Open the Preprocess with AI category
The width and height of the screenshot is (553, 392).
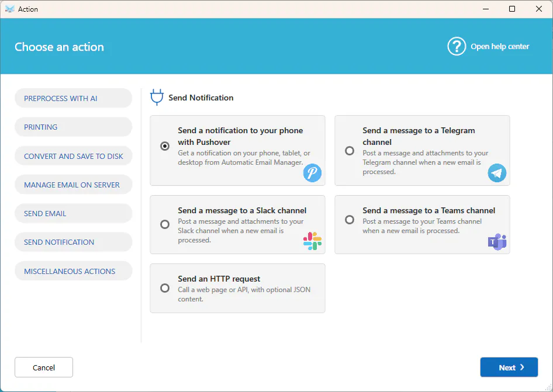tap(73, 98)
